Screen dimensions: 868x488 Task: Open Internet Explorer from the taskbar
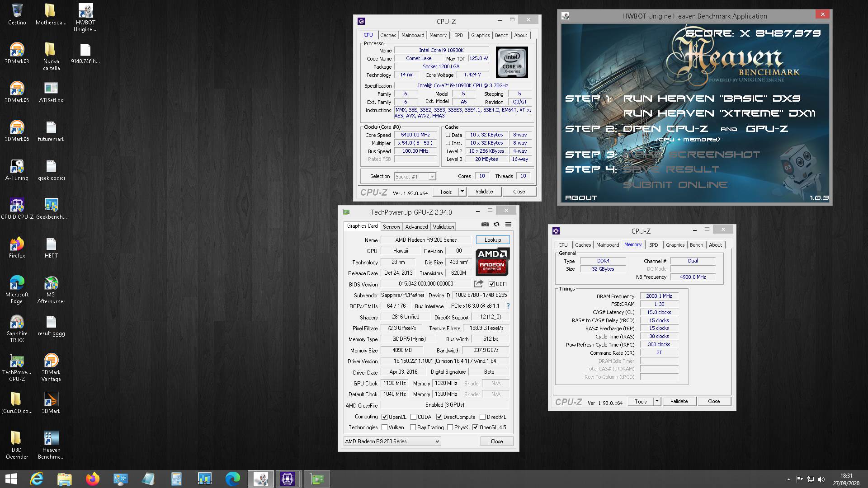click(36, 479)
